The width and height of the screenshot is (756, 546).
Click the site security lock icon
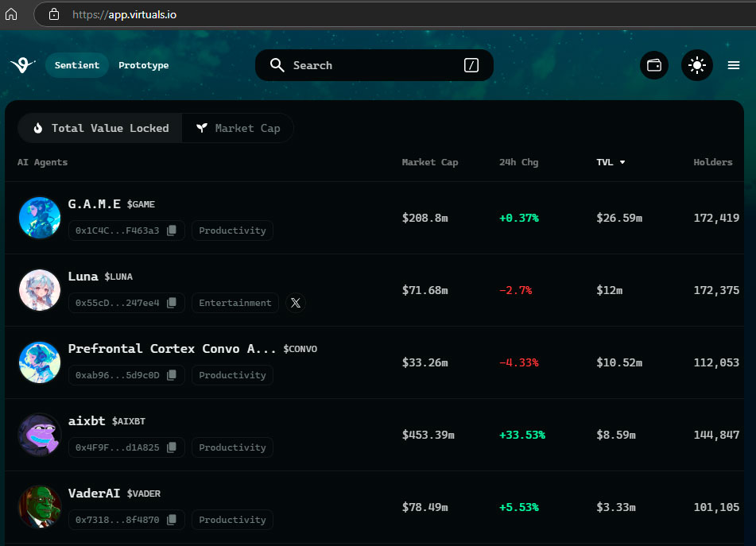(x=54, y=14)
